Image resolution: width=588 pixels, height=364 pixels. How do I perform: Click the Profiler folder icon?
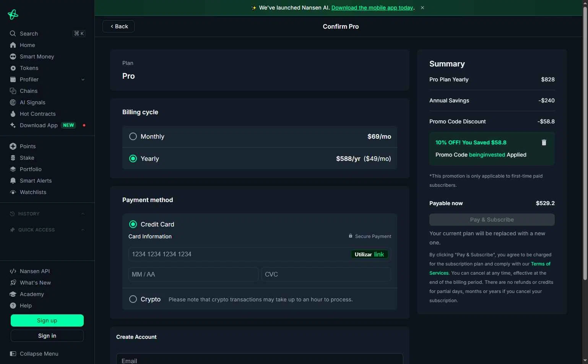pyautogui.click(x=13, y=79)
